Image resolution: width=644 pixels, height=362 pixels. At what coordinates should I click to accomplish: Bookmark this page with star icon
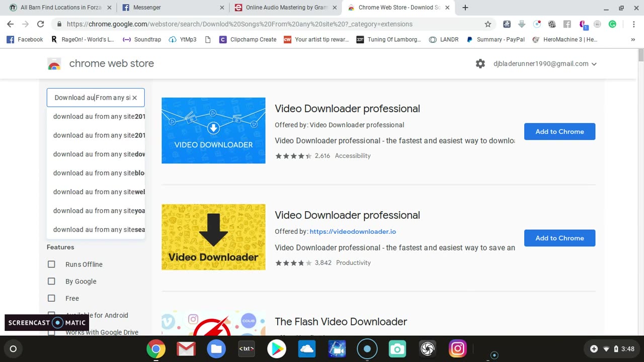488,24
